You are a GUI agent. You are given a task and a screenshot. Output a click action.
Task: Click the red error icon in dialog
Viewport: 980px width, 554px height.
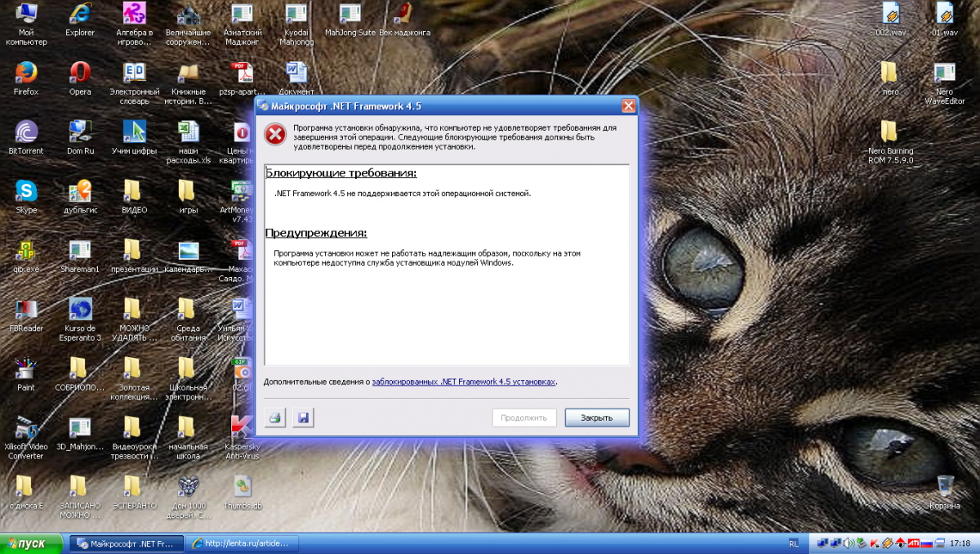tap(277, 135)
